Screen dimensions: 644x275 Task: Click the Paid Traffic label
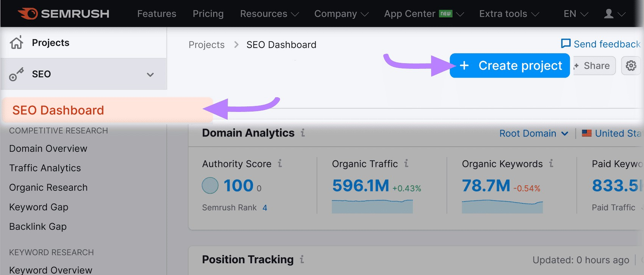point(614,207)
